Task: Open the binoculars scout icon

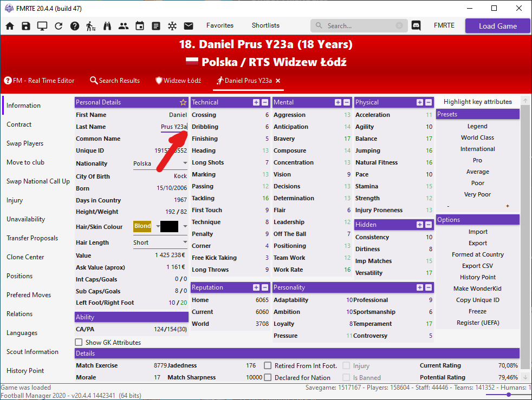Action: pyautogui.click(x=107, y=26)
